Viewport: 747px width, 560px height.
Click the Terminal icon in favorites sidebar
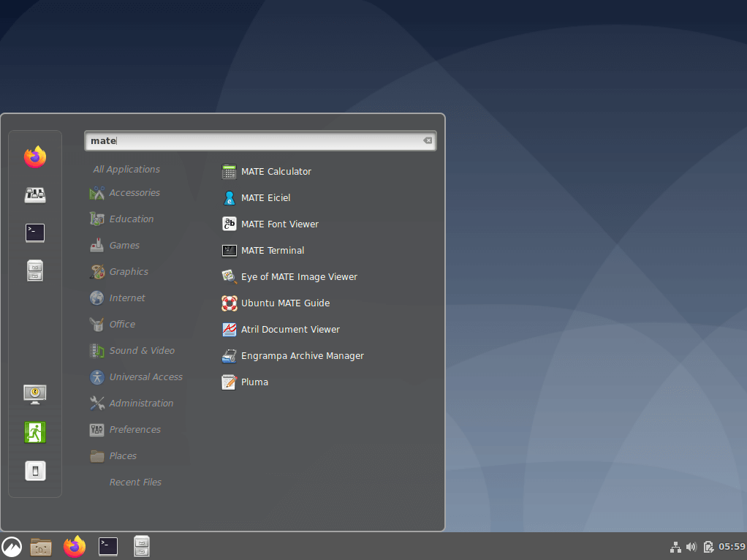pyautogui.click(x=35, y=232)
